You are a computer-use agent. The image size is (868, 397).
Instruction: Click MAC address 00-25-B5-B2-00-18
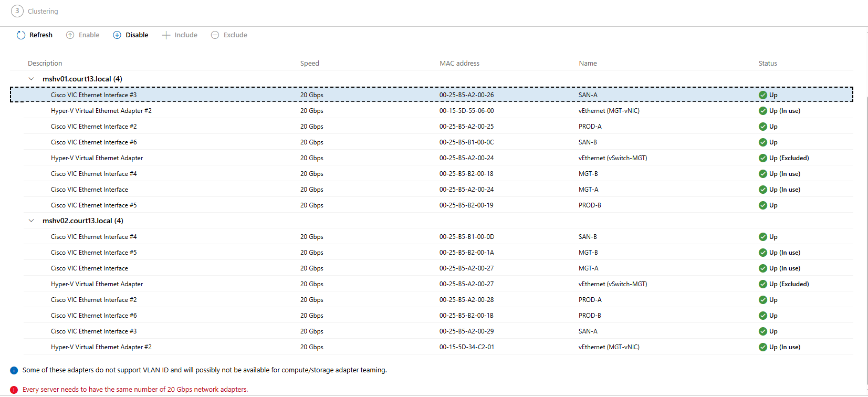[x=466, y=174]
